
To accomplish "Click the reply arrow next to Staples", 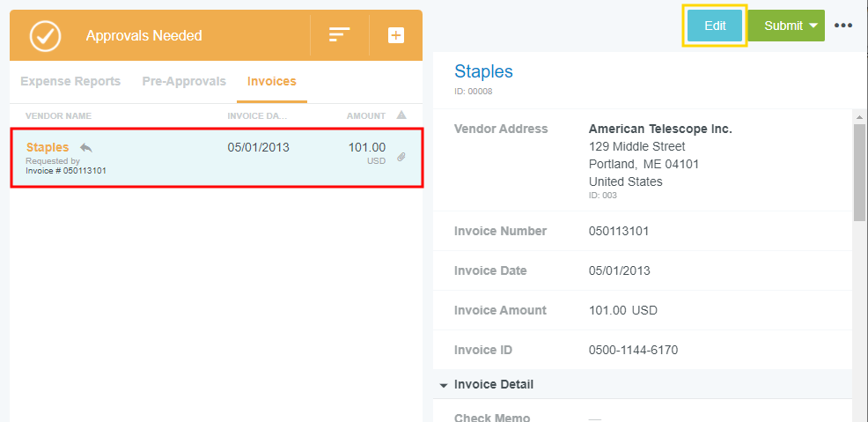I will [85, 147].
